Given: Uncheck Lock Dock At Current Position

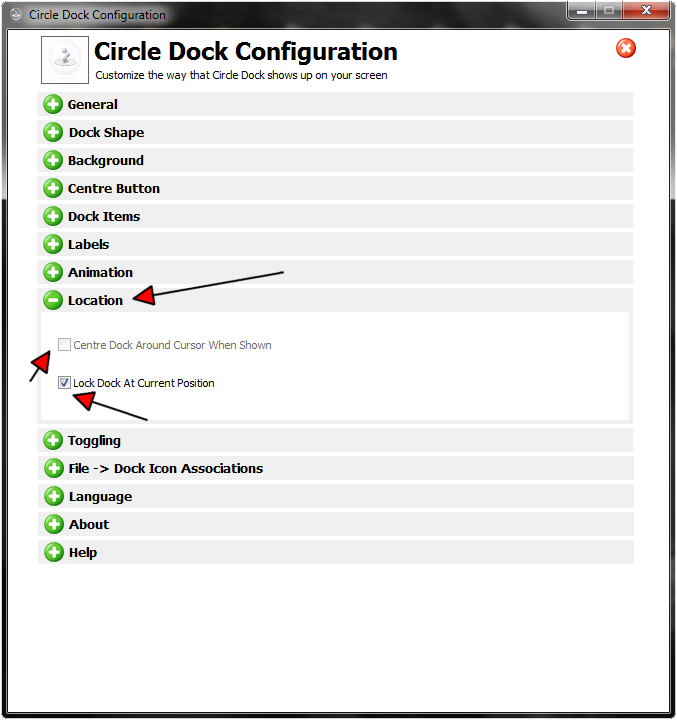Looking at the screenshot, I should pos(65,383).
